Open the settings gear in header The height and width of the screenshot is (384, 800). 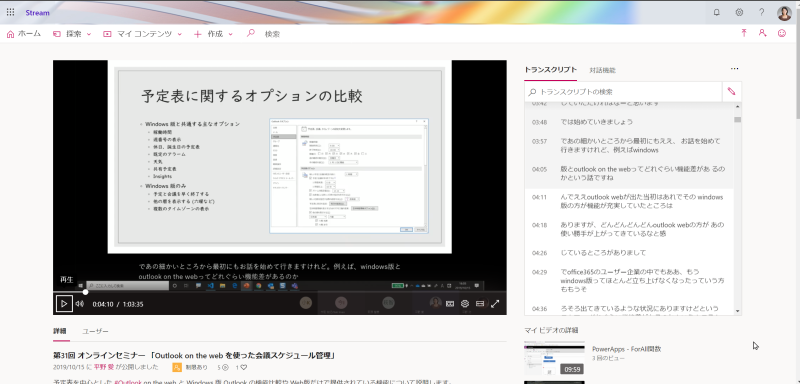(x=739, y=13)
